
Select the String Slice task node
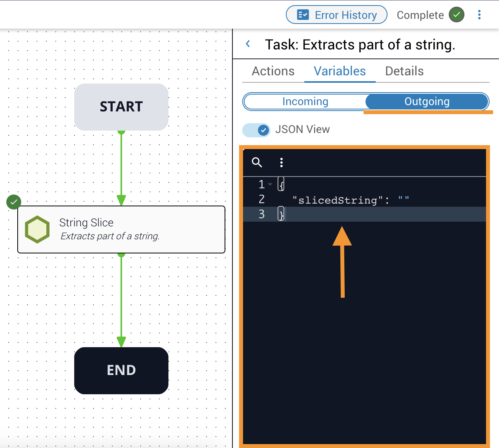(x=121, y=229)
